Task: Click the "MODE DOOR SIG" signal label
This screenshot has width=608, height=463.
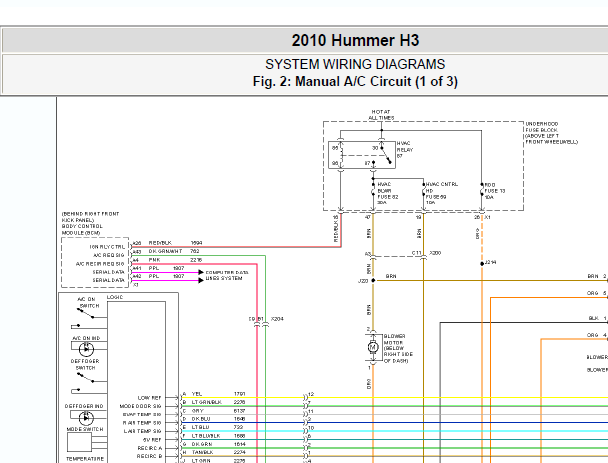Action: point(140,406)
